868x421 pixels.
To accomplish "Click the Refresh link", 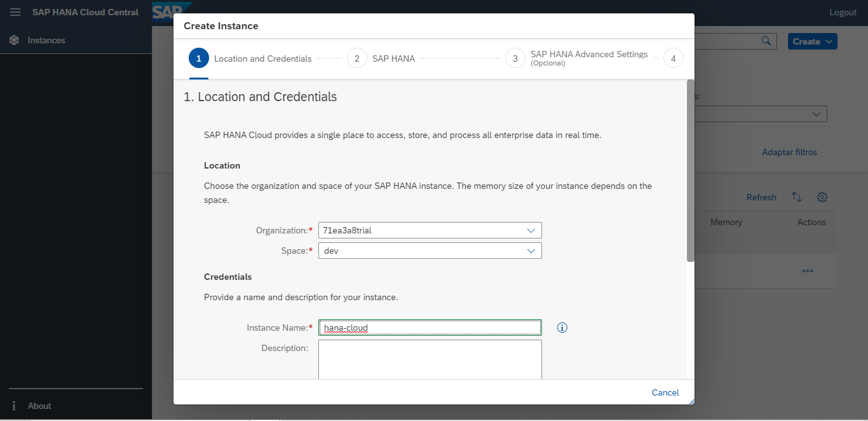I will [761, 197].
